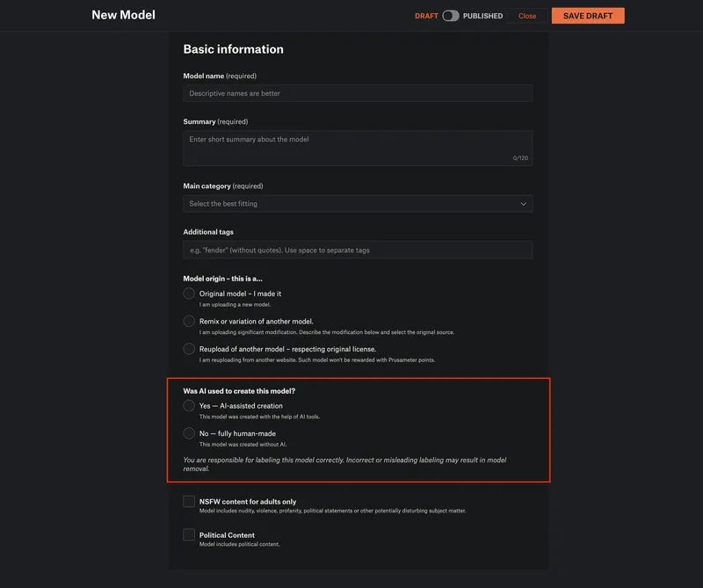Click the PUBLISHED label next to toggle

482,16
